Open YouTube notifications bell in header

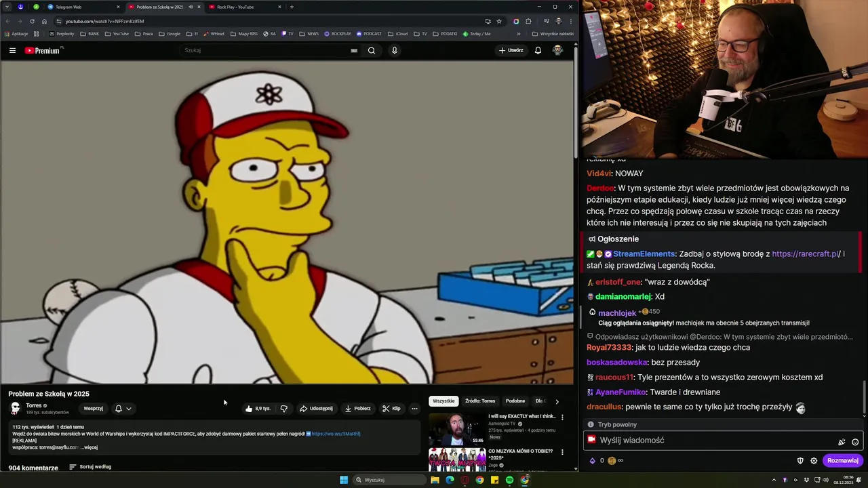[538, 50]
